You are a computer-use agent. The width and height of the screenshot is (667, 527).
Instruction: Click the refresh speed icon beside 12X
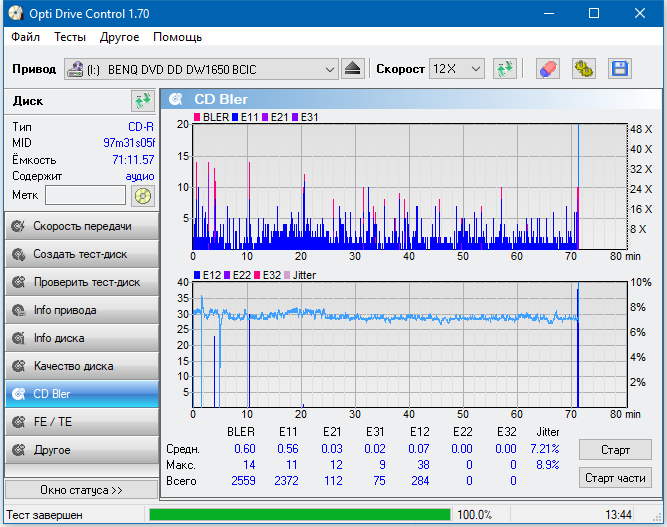point(505,69)
